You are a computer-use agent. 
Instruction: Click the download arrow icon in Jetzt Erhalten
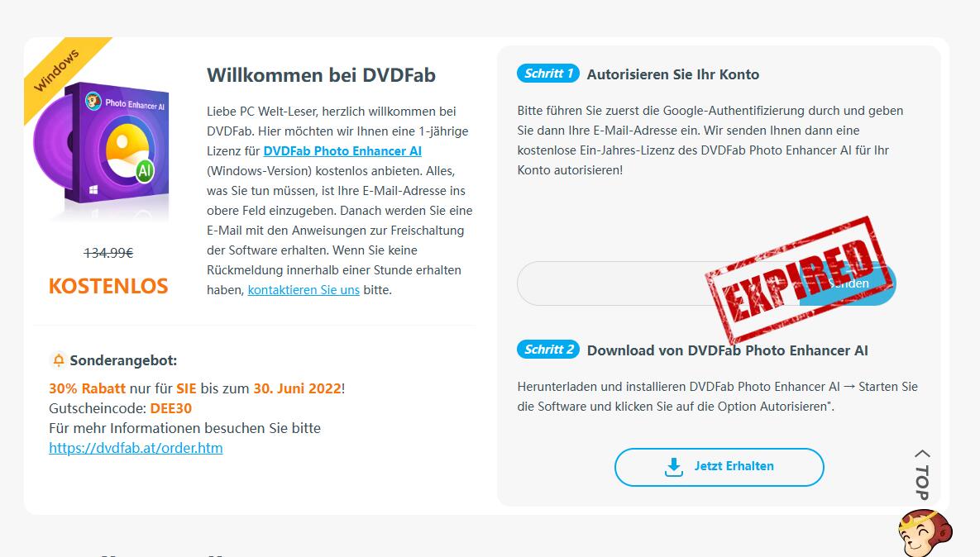(x=674, y=467)
